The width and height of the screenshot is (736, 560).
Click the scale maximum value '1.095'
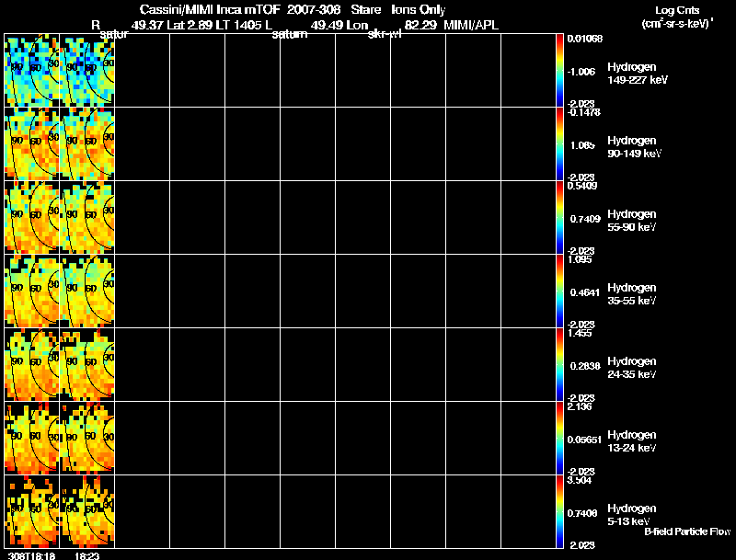(580, 259)
